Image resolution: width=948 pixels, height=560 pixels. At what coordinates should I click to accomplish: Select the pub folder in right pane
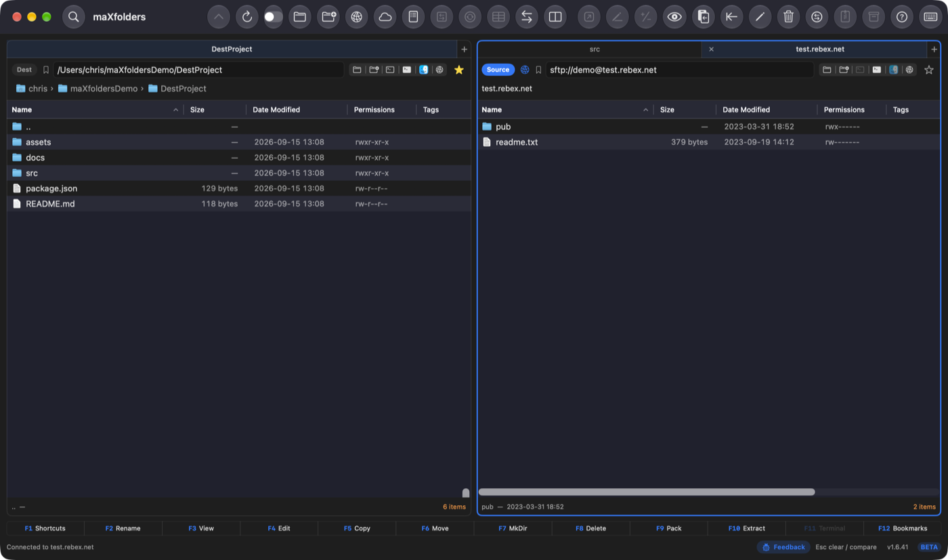[709, 127]
